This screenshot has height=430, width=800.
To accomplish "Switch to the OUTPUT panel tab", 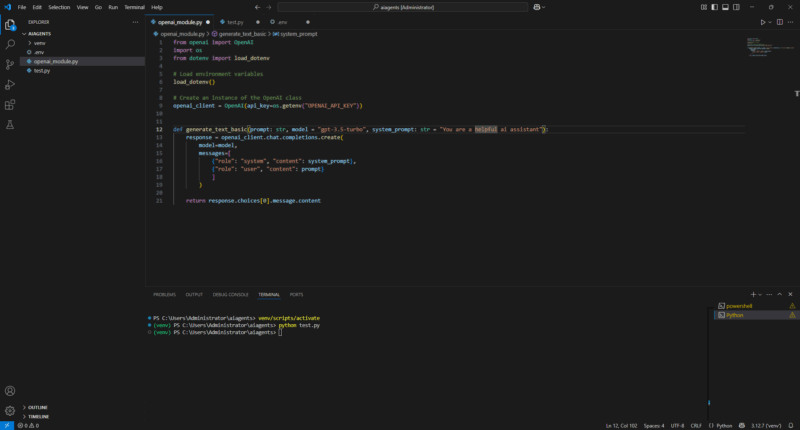I will 194,294.
